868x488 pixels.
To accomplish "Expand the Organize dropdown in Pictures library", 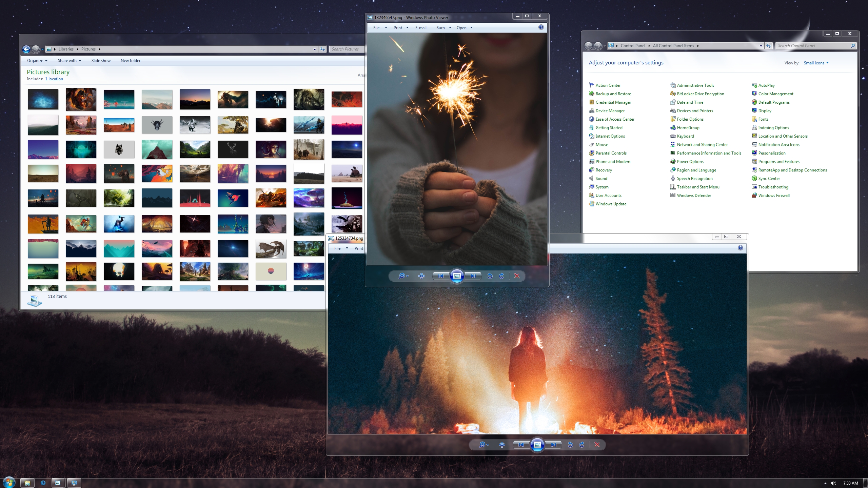I will click(x=37, y=61).
